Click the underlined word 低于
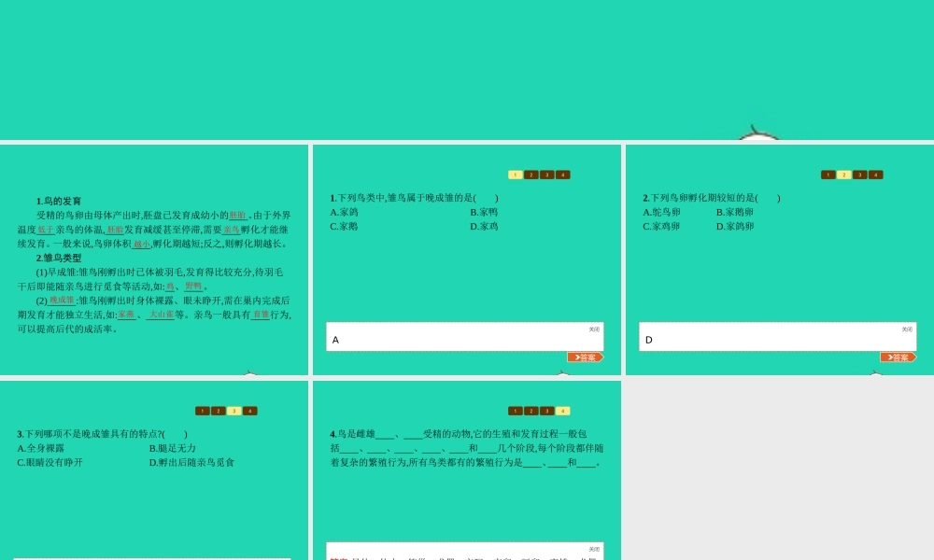The height and width of the screenshot is (560, 934). (46, 230)
